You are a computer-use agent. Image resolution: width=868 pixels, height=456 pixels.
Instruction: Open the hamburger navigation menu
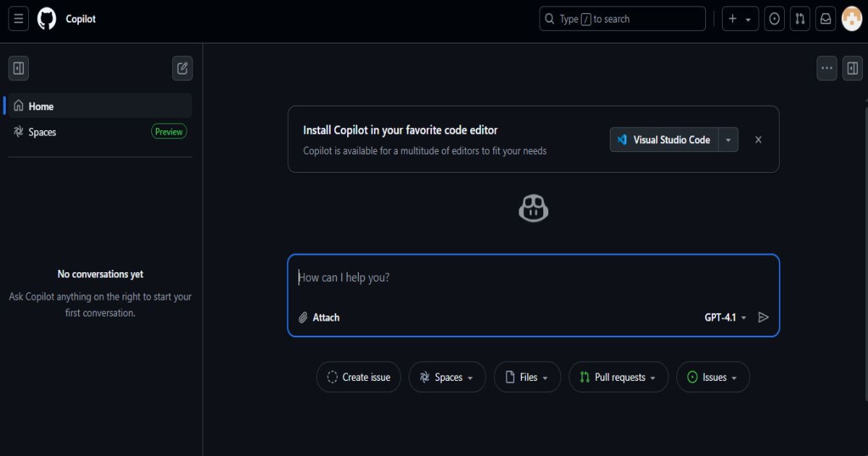coord(19,19)
